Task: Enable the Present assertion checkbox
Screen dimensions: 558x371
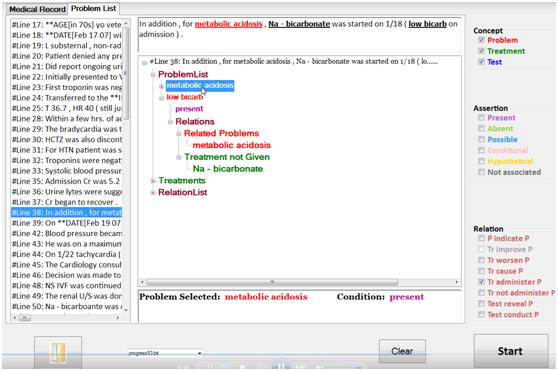Action: tap(481, 118)
